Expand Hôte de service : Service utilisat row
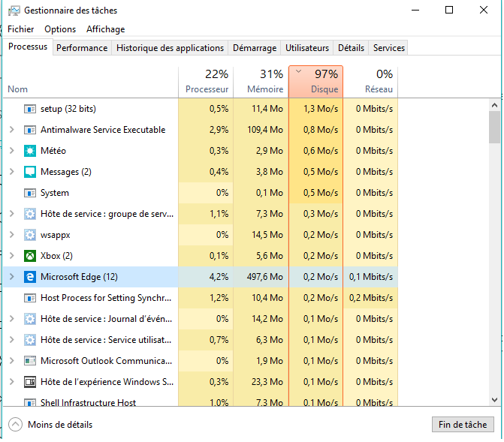This screenshot has height=442, width=504. click(12, 340)
